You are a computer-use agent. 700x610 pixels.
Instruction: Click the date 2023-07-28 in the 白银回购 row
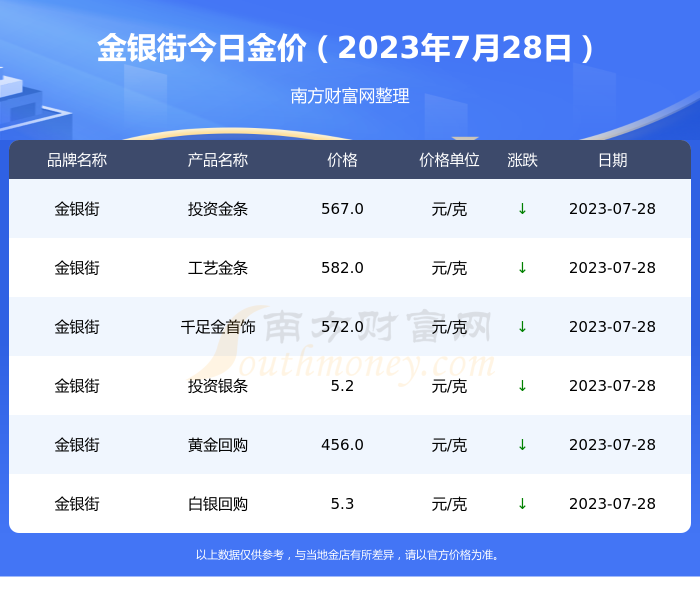(612, 504)
